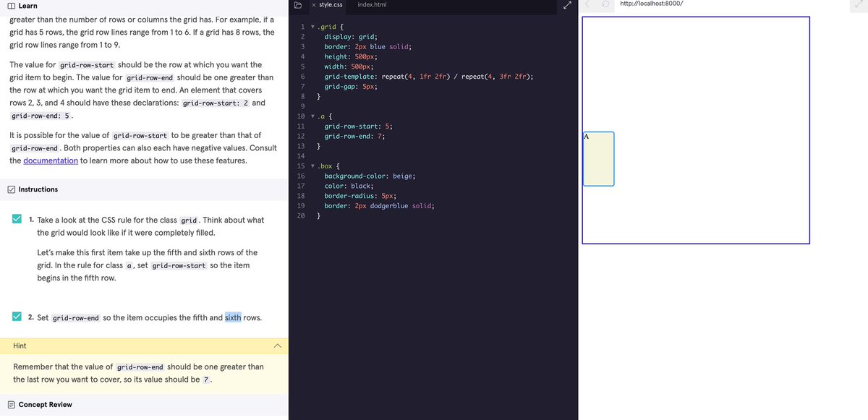Click the 'color: black;' code line

pos(349,186)
